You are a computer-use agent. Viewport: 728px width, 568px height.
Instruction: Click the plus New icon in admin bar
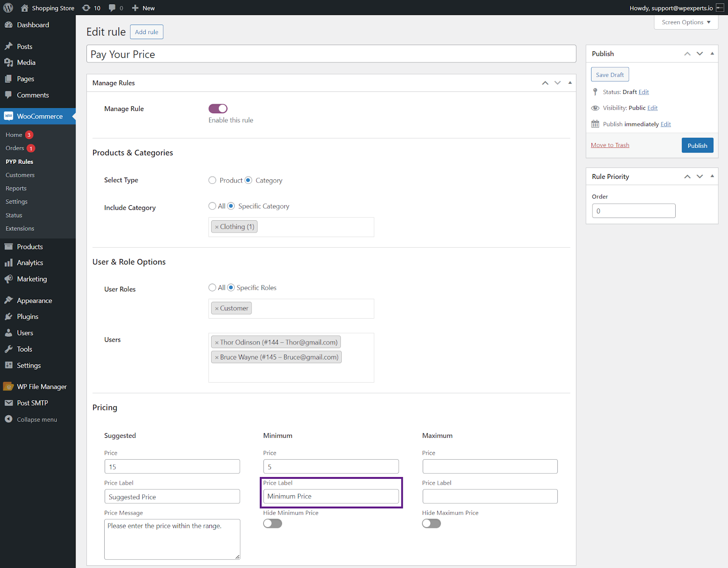coord(135,8)
